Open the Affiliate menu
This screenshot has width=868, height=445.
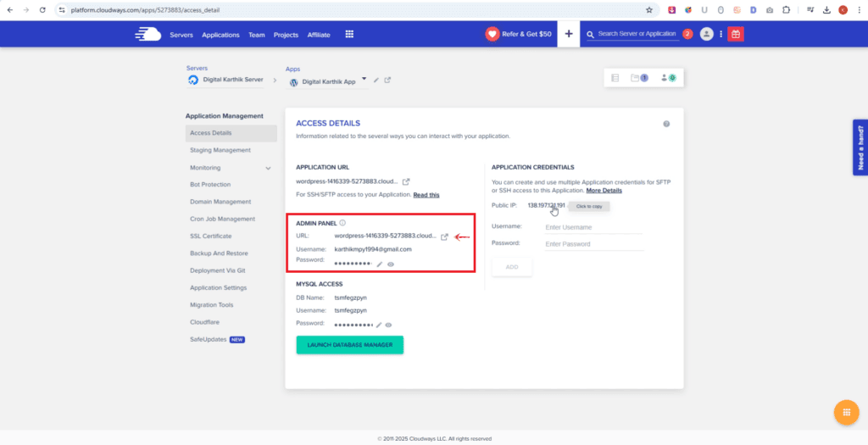click(x=319, y=35)
